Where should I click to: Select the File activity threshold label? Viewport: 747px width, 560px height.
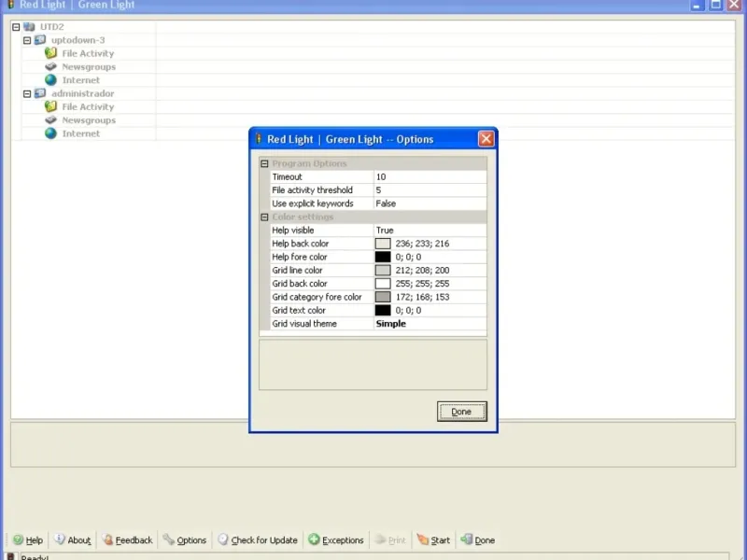tap(312, 190)
